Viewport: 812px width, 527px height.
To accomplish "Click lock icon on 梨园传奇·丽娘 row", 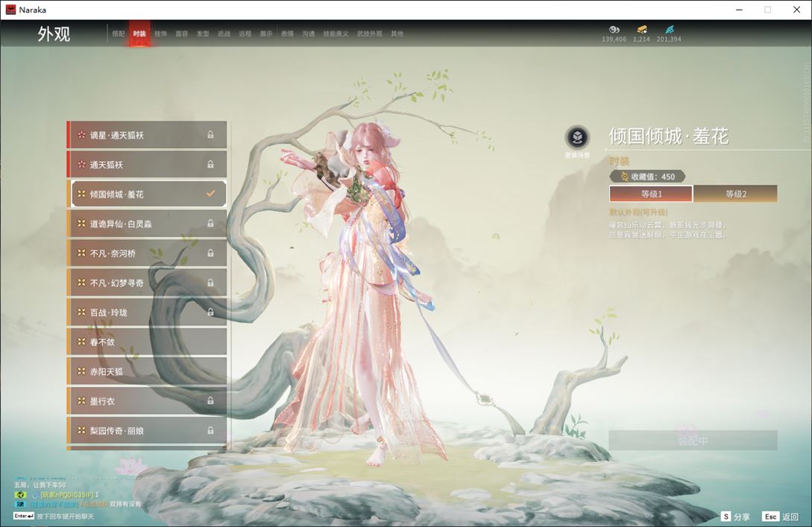I will [211, 429].
